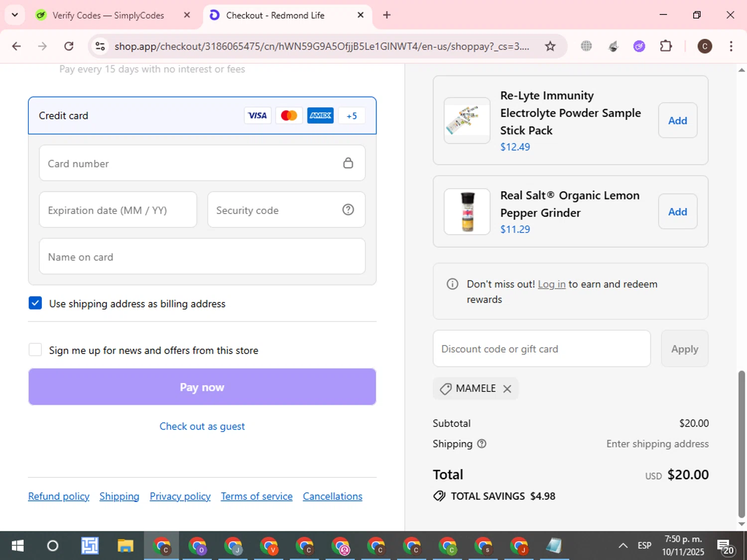
Task: Uncheck Use shipping address as billing address
Action: [35, 303]
